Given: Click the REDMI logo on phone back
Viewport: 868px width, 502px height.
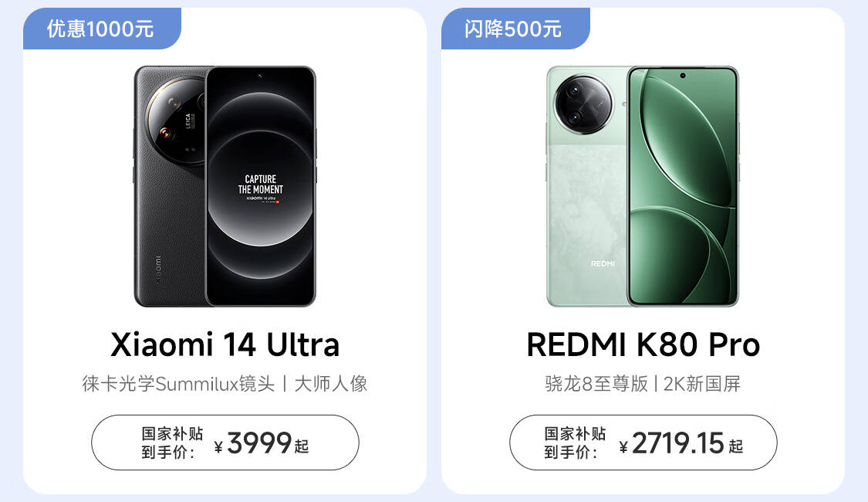Looking at the screenshot, I should point(603,264).
